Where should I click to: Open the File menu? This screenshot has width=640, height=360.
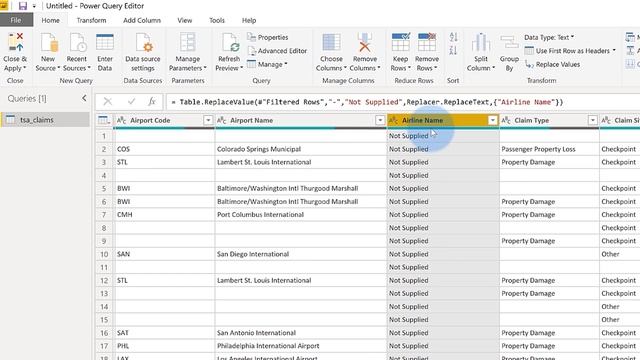16,20
